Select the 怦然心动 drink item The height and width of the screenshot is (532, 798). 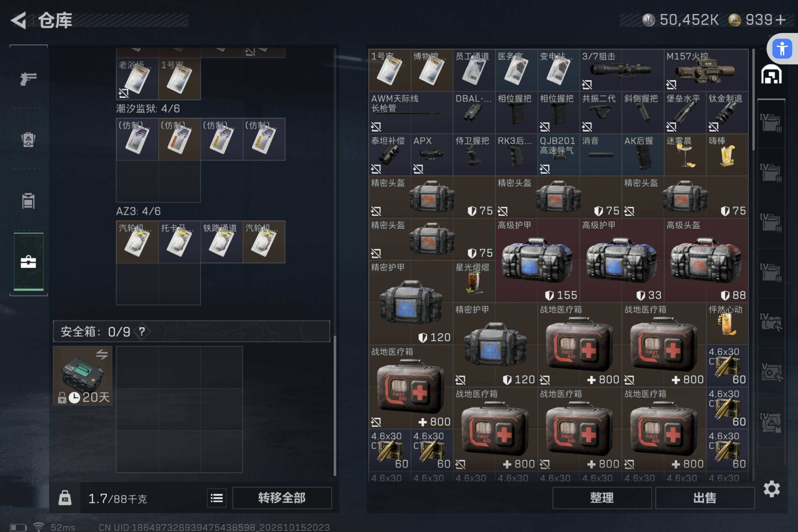tap(727, 323)
